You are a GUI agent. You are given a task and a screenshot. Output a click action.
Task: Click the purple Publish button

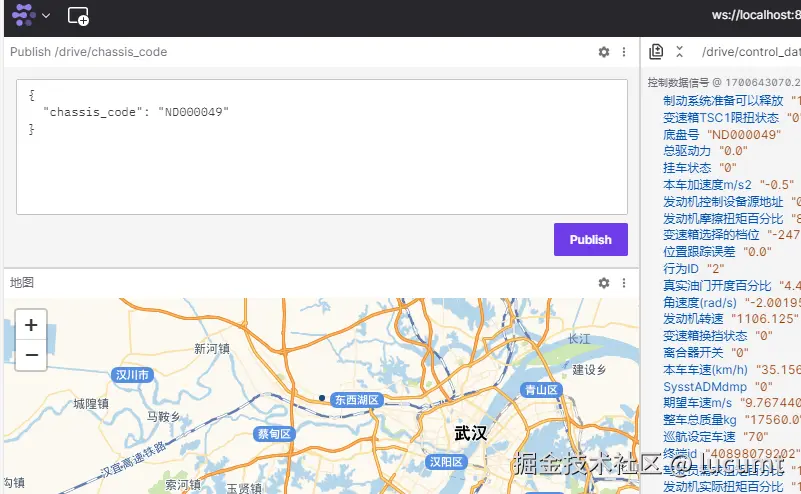[591, 240]
